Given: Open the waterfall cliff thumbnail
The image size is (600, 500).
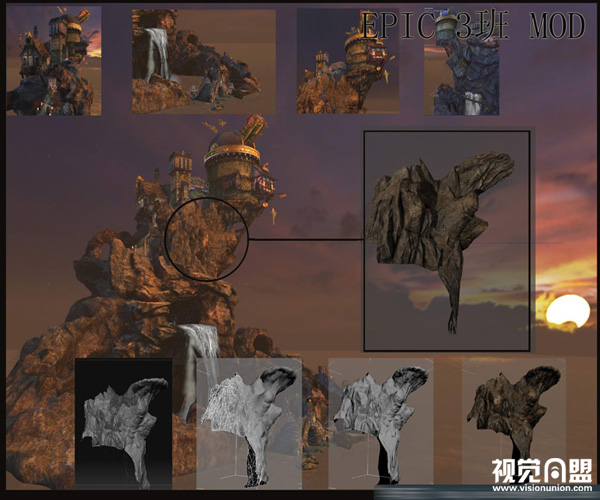Looking at the screenshot, I should (x=204, y=62).
